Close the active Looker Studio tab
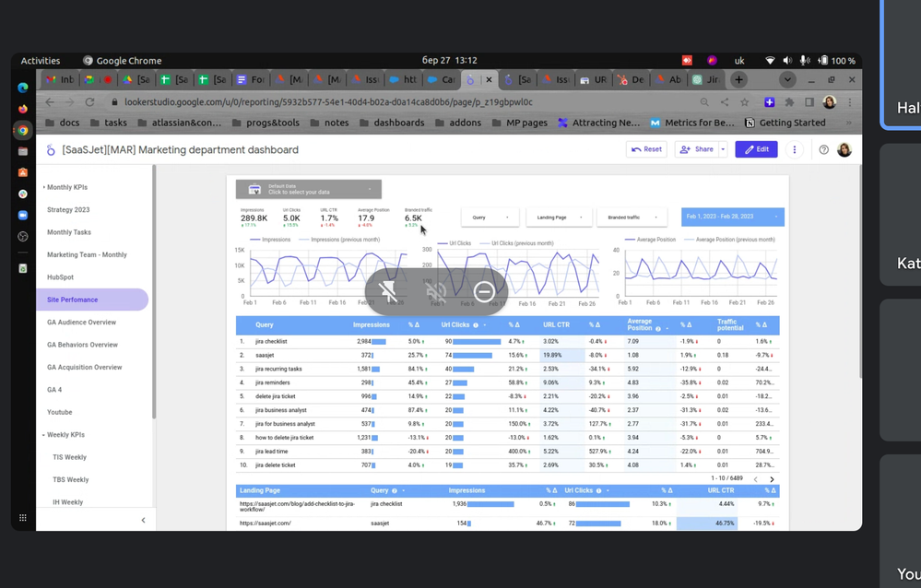The image size is (921, 588). 489,79
